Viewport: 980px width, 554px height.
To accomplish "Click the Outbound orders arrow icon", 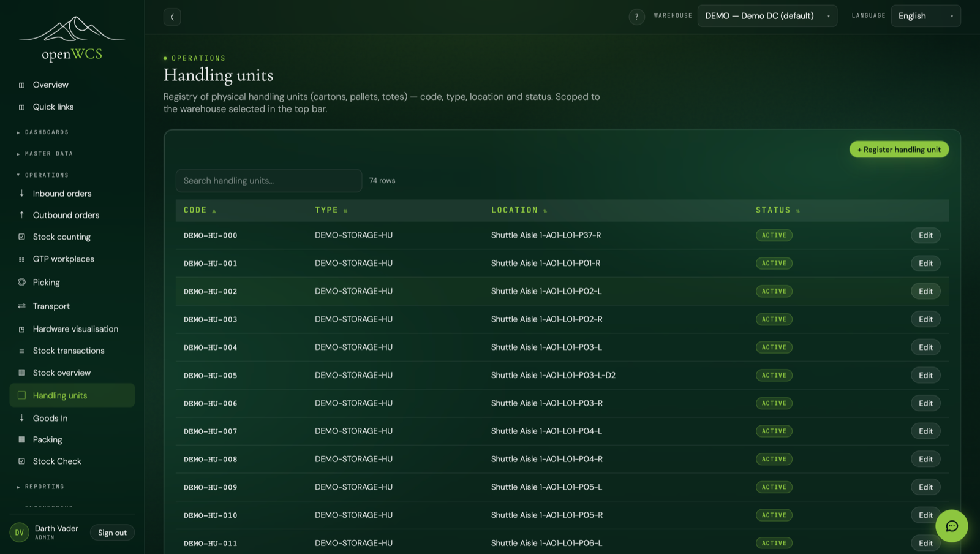I will point(21,214).
